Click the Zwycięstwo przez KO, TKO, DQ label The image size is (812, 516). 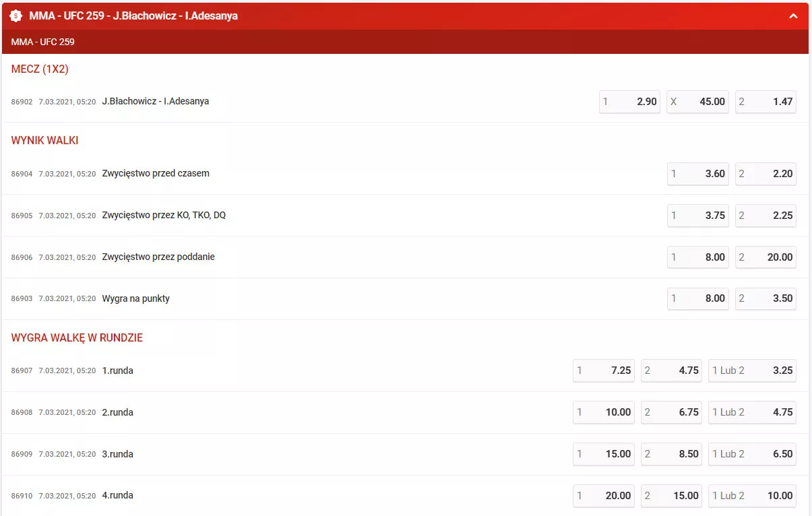coord(164,216)
